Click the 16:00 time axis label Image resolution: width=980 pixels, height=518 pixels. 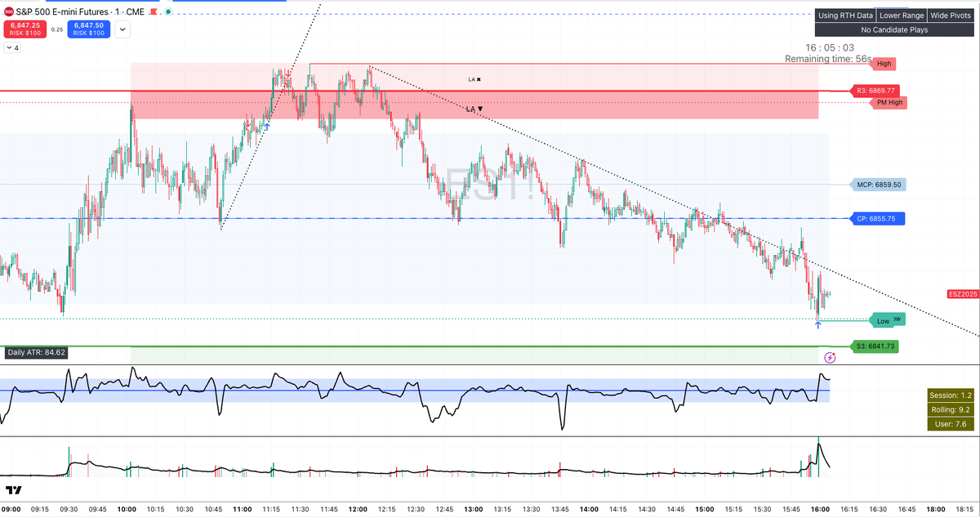click(820, 508)
